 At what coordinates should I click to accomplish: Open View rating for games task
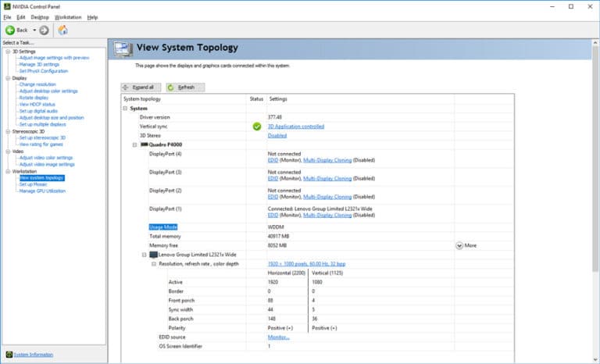coord(41,145)
